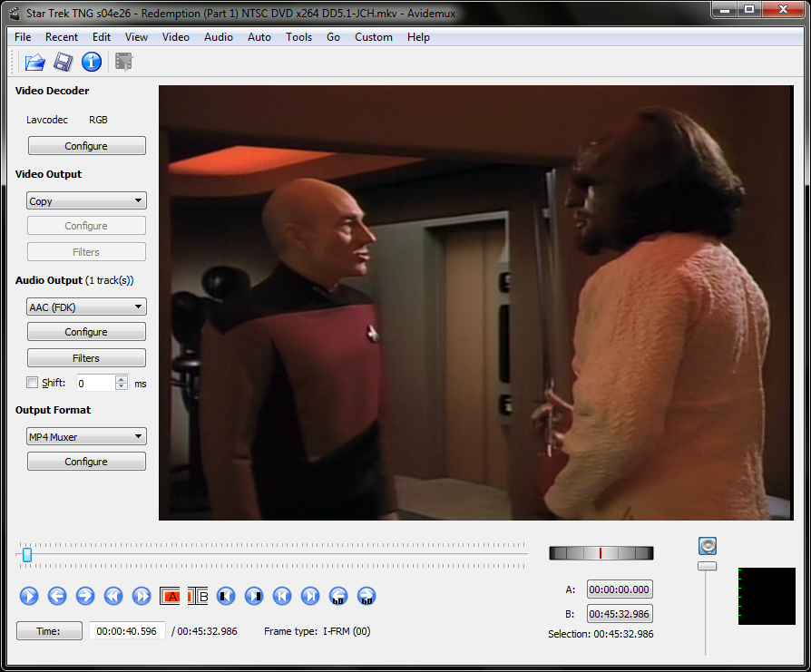
Task: Open the View menu
Action: point(137,37)
